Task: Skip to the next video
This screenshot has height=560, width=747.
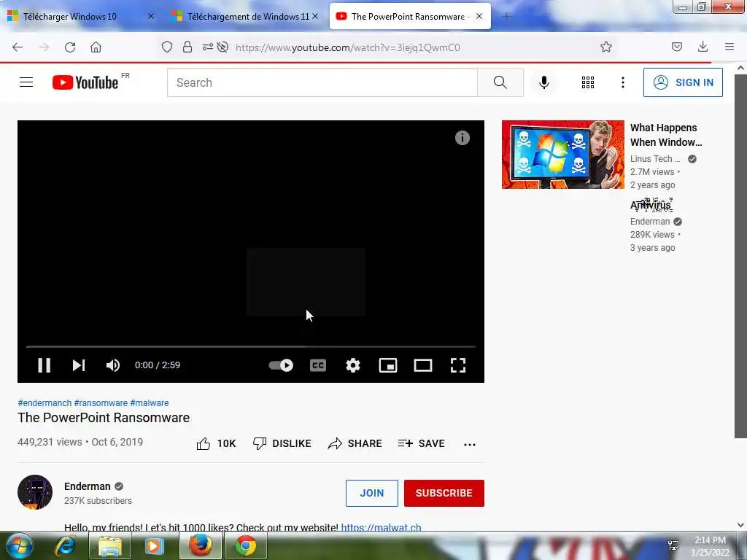Action: pos(79,365)
